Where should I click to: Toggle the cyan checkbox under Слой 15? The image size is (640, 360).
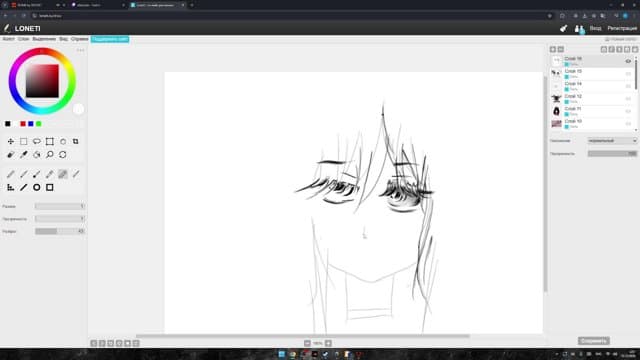point(567,77)
